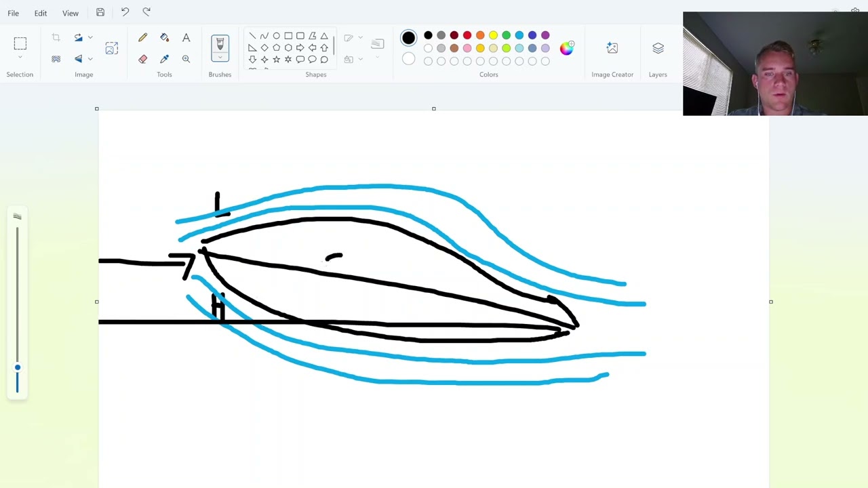868x488 pixels.
Task: Select the Color picker eyedropper tool
Action: [x=164, y=59]
